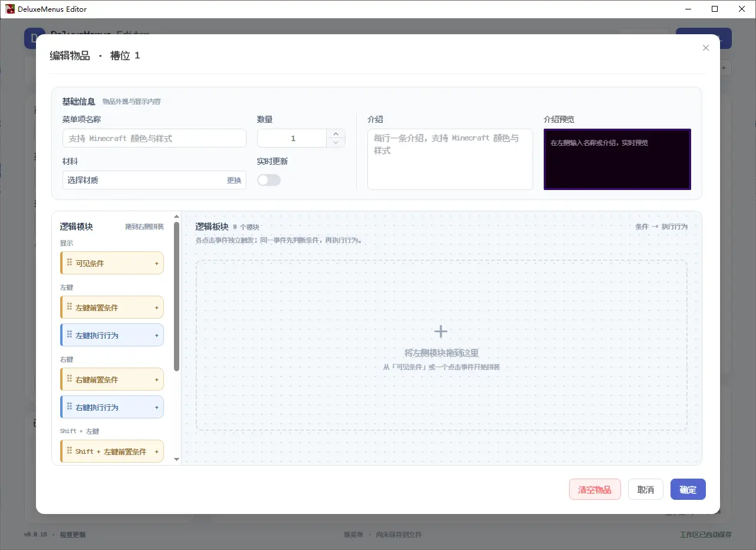The width and height of the screenshot is (756, 550).
Task: Click the big plus icon in drop zone
Action: pos(441,331)
